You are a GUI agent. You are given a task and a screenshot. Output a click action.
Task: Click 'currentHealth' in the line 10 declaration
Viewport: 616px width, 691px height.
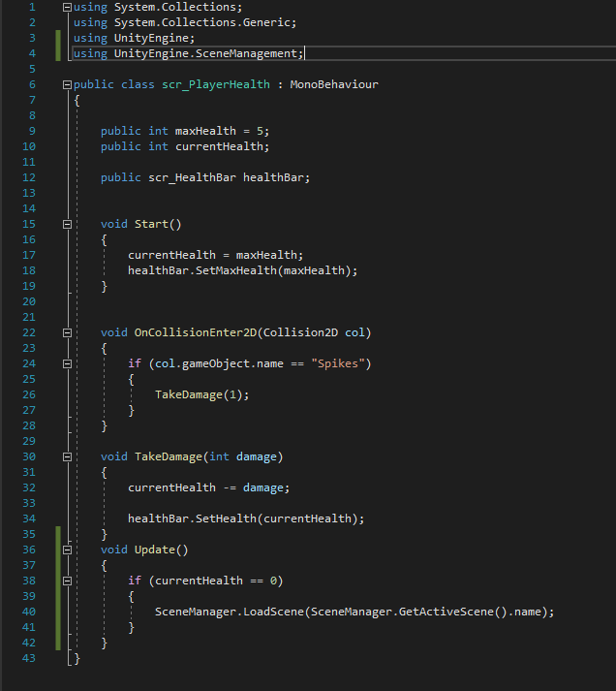click(x=219, y=146)
